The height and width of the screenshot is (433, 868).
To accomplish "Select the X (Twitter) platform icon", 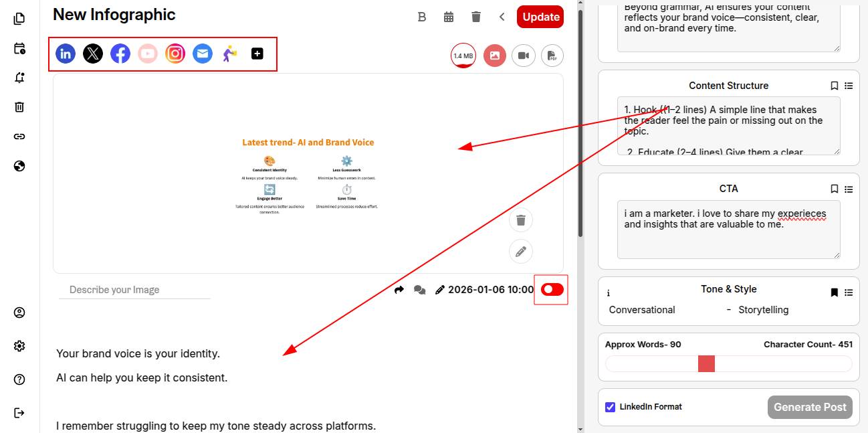I will (93, 54).
